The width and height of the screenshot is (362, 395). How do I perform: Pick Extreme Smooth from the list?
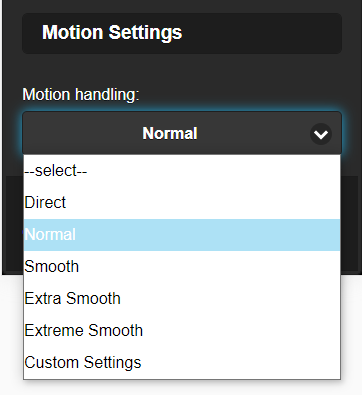click(182, 331)
